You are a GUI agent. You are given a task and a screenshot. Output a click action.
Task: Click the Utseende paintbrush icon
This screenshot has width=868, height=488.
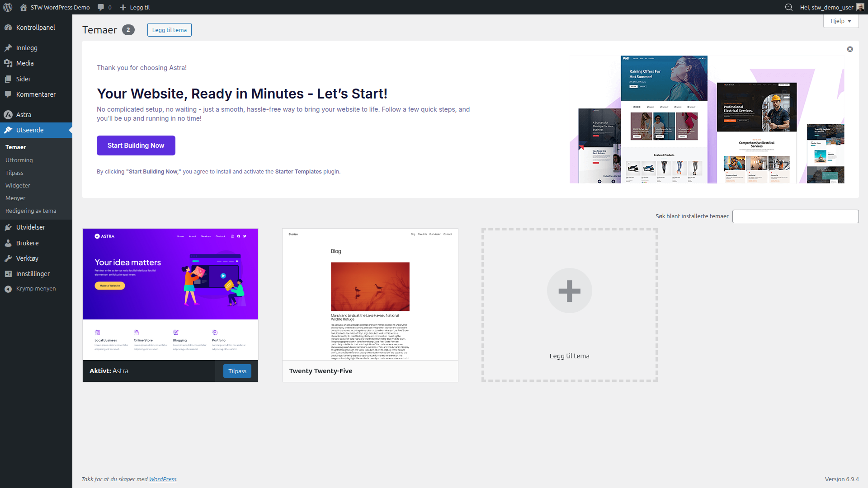click(8, 130)
